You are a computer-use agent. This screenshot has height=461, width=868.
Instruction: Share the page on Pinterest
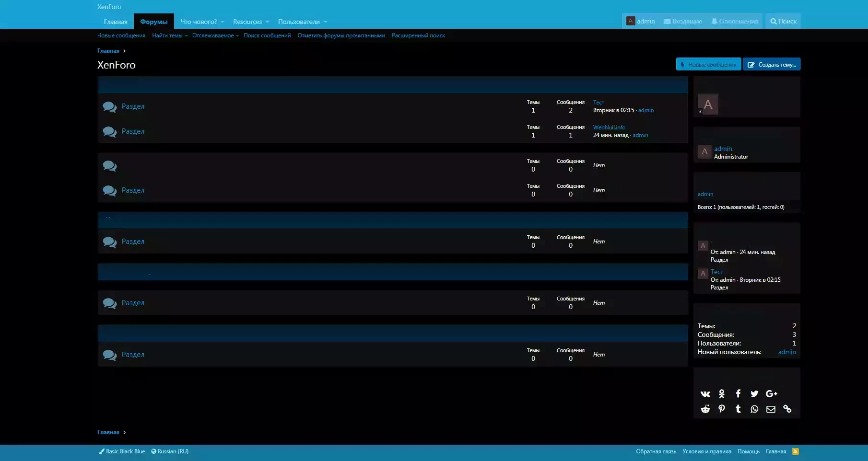[722, 409]
